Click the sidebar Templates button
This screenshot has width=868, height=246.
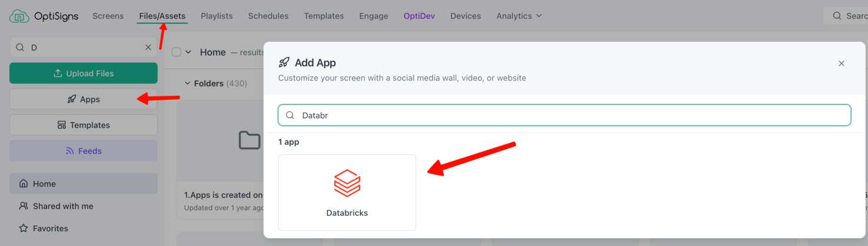click(x=84, y=125)
